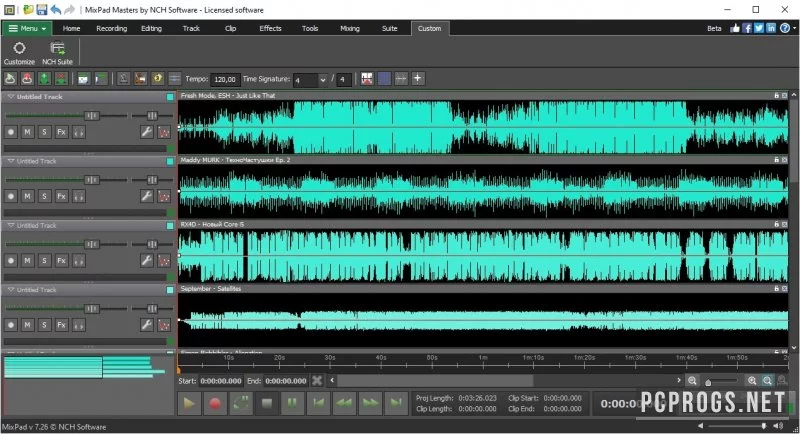Click the LinkedIn share icon
This screenshot has height=434, width=800.
coord(771,28)
